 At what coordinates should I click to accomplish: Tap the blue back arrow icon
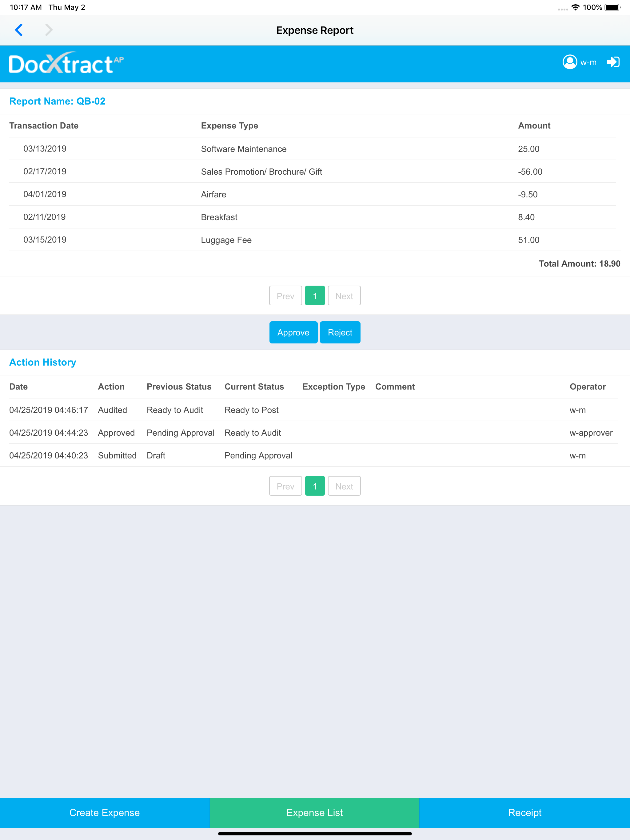point(19,30)
